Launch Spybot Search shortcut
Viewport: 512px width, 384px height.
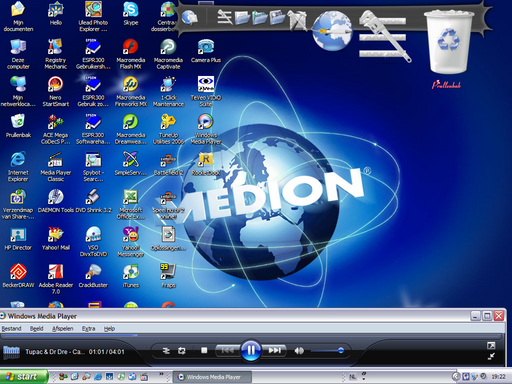(93, 166)
